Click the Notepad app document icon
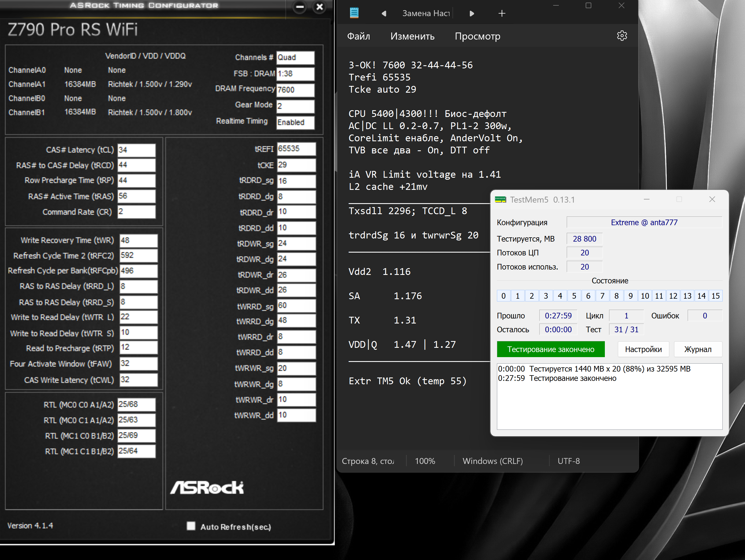The width and height of the screenshot is (745, 560). click(354, 13)
